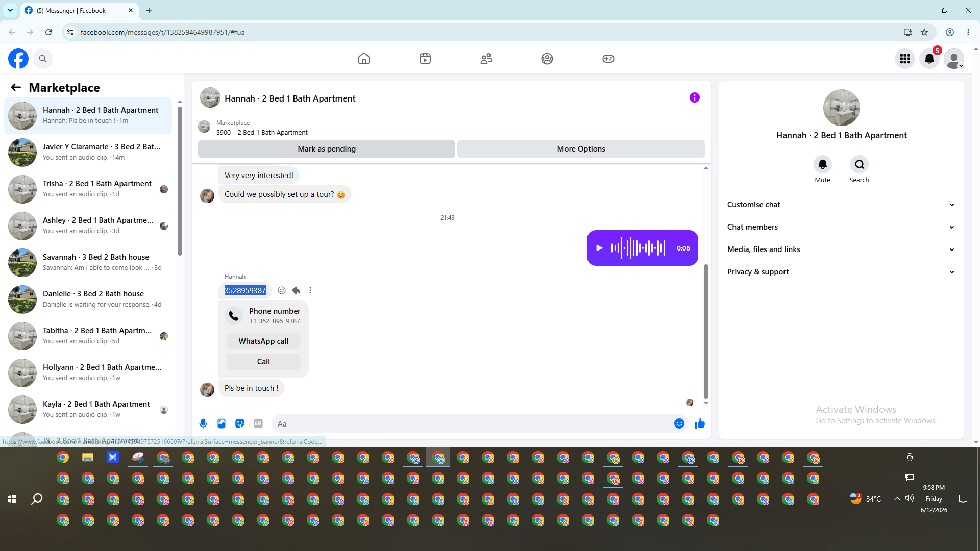Open the Facebook search magnifier
The width and height of the screenshot is (980, 551).
[43, 59]
